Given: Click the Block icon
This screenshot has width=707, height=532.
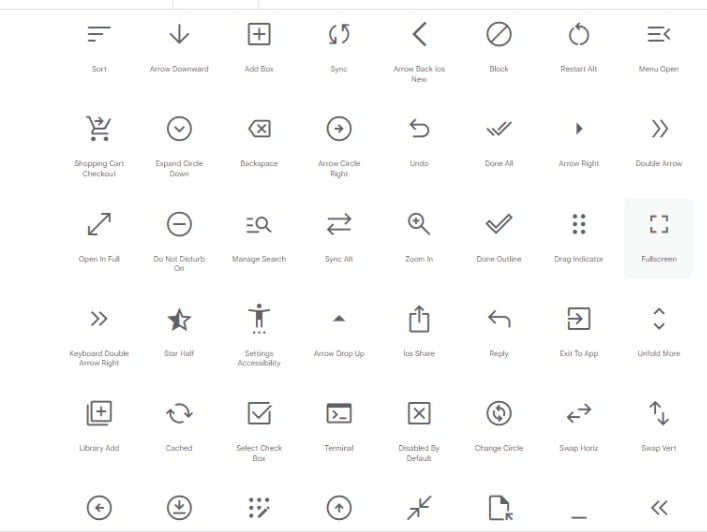Looking at the screenshot, I should 499,34.
